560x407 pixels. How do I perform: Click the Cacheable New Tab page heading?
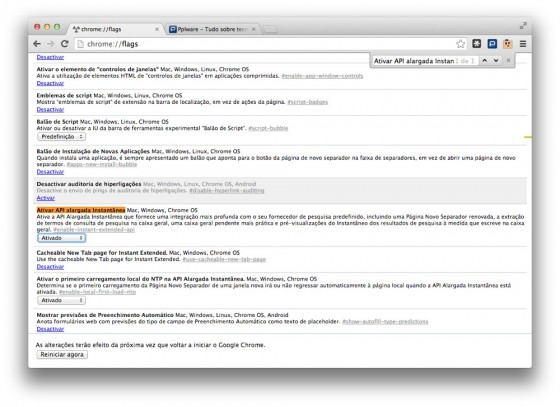click(x=102, y=253)
